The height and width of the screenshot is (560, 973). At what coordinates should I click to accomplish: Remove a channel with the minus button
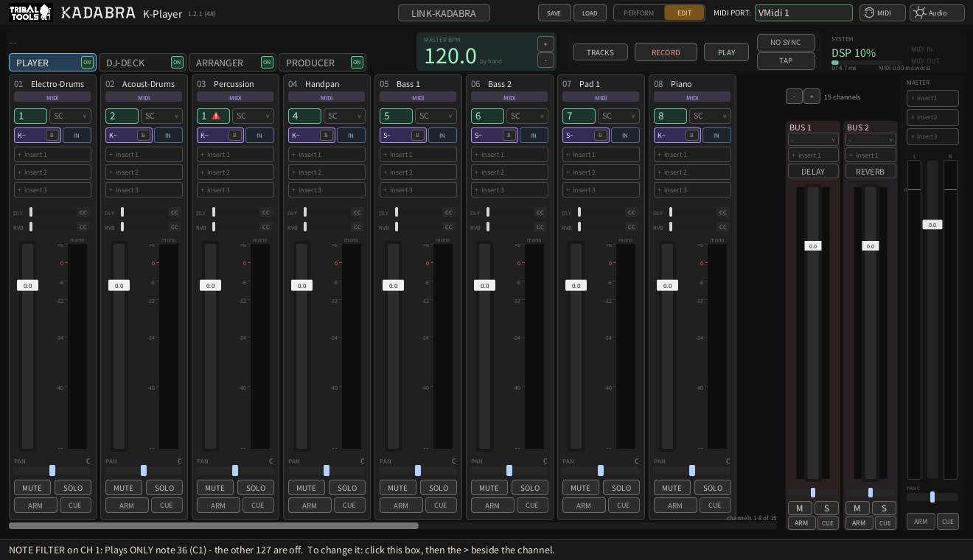(794, 97)
